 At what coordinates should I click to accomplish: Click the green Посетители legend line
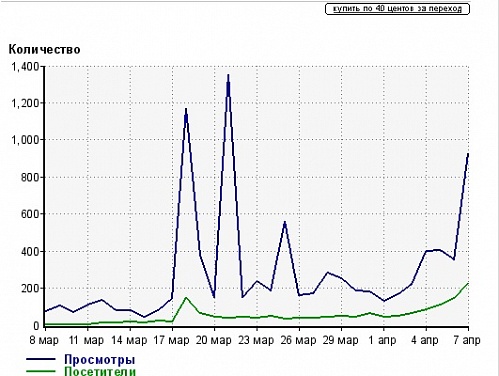[41, 371]
